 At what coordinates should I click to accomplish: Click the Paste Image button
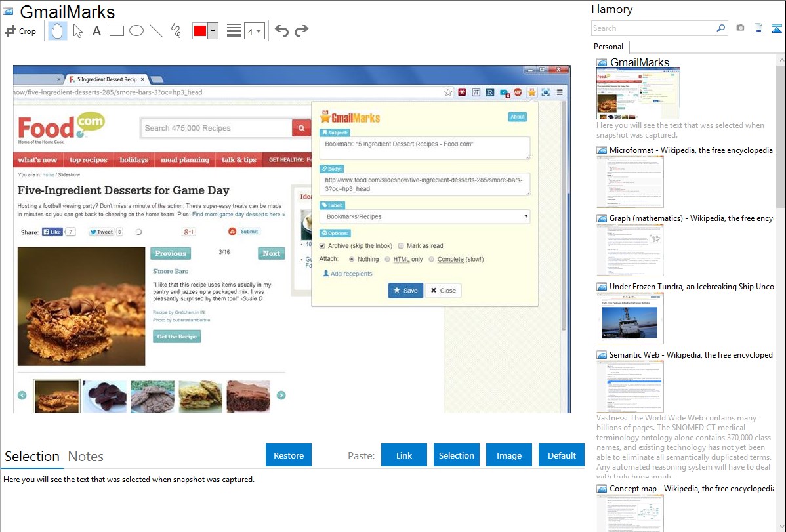click(x=508, y=455)
